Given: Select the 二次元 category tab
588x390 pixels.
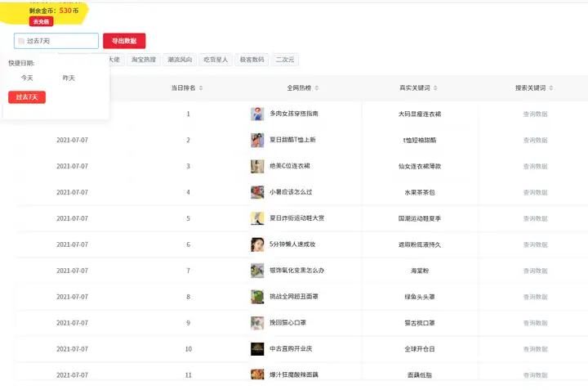Looking at the screenshot, I should [285, 60].
